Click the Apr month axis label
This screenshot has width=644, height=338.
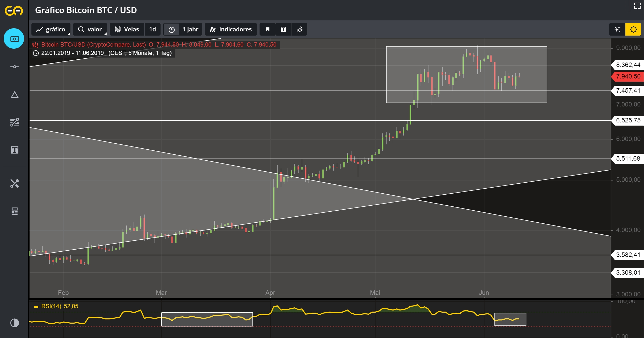tap(270, 293)
